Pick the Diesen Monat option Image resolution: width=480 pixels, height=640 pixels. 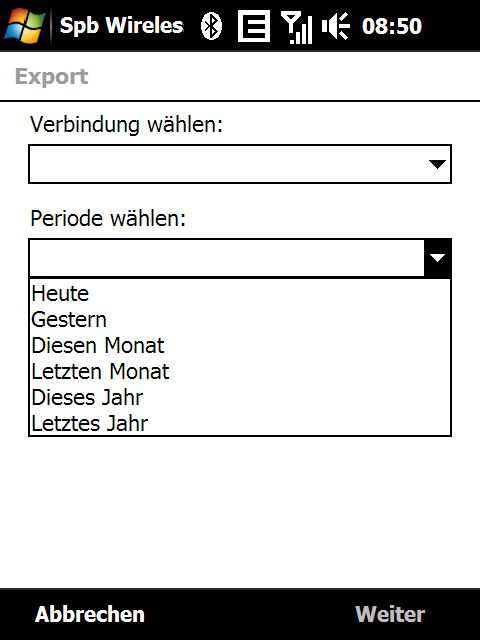240,346
